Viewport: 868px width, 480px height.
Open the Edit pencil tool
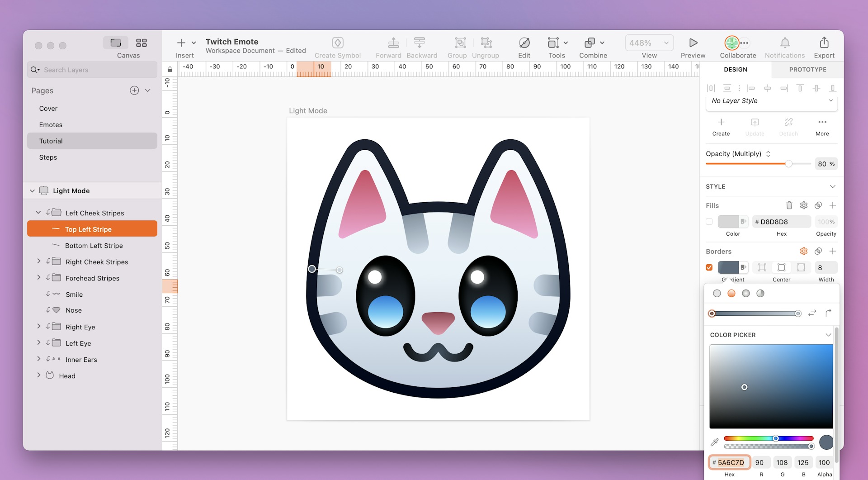tap(524, 44)
